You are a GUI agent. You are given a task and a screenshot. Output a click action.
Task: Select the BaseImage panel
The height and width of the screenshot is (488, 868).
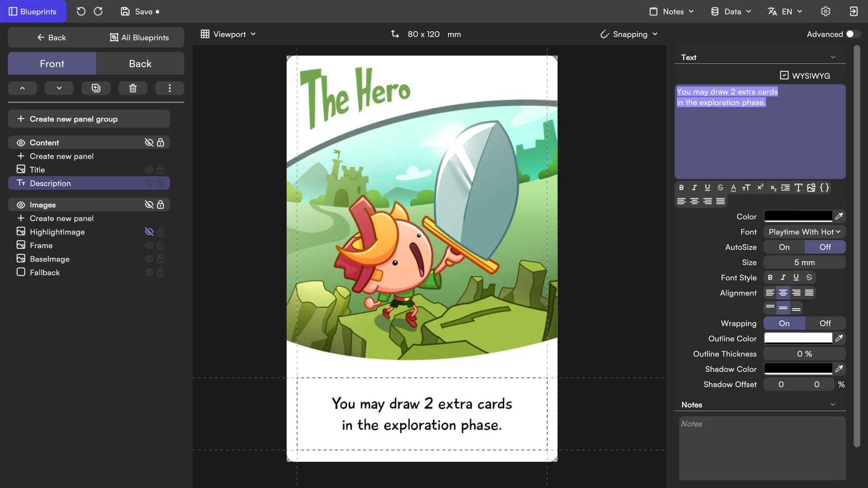[89, 259]
